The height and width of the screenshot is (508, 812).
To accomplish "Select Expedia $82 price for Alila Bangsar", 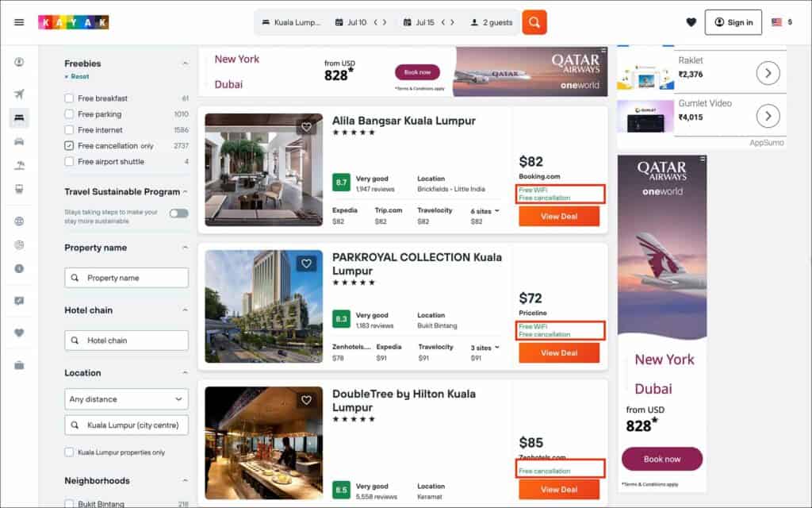I will click(x=345, y=216).
